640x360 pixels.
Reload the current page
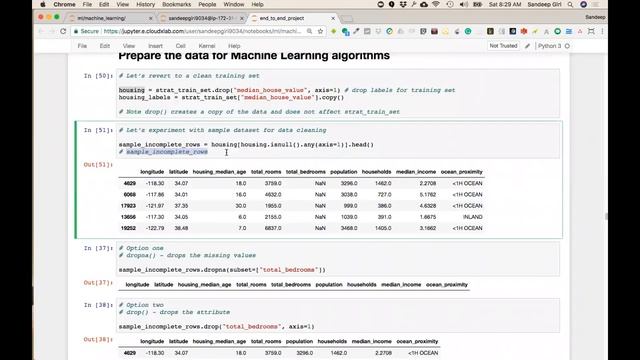[63, 31]
